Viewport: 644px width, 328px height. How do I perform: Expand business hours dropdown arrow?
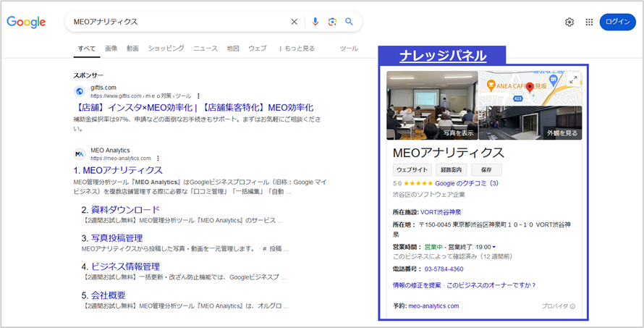coord(493,247)
